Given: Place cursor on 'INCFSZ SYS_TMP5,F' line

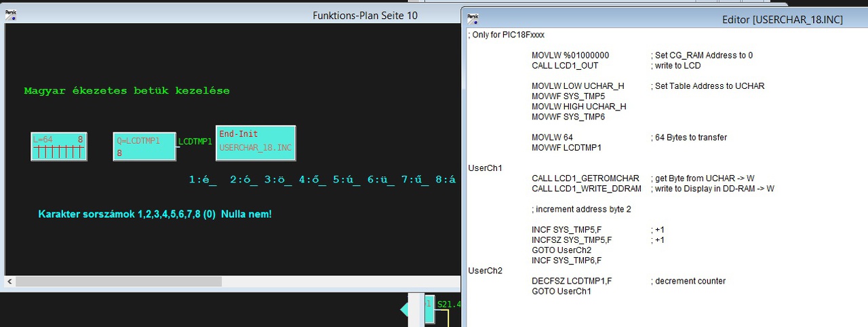Looking at the screenshot, I should tap(572, 239).
